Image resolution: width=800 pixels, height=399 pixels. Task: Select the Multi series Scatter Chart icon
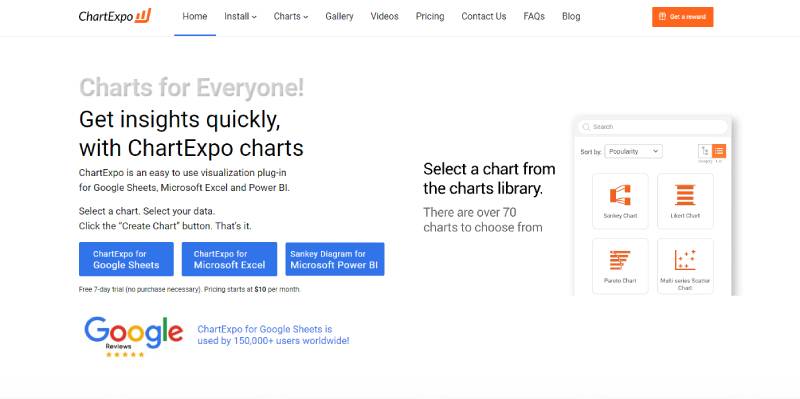click(685, 260)
